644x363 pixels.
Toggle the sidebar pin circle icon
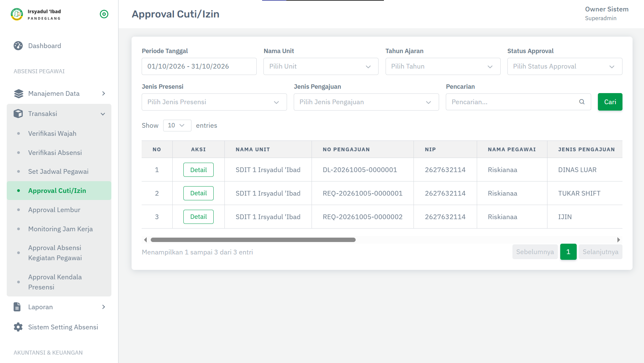(104, 14)
